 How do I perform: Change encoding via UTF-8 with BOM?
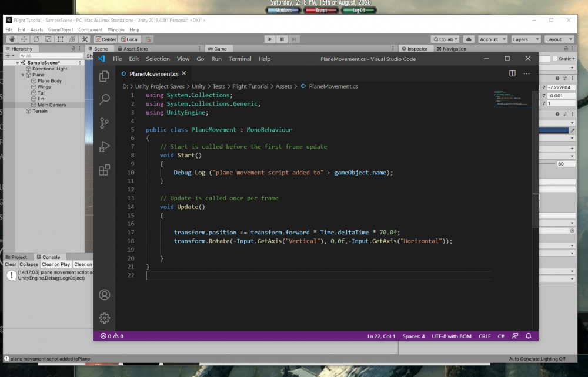coord(452,336)
